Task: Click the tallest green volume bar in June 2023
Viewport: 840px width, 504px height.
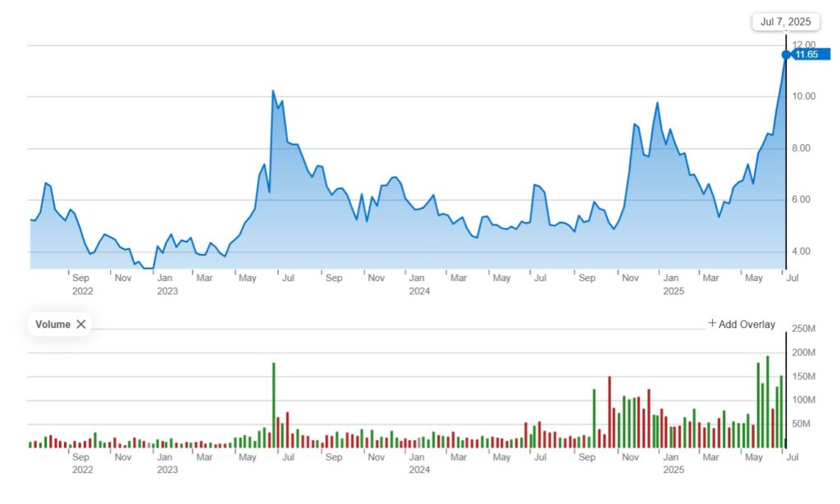Action: 273,405
